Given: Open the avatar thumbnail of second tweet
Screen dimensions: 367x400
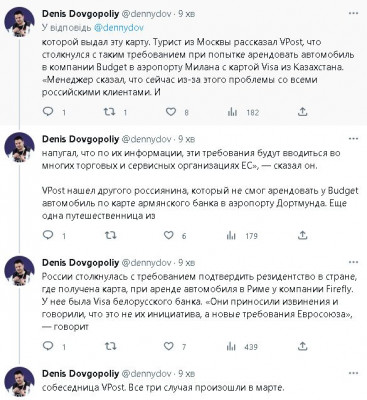Looking at the screenshot, I should pos(19,147).
